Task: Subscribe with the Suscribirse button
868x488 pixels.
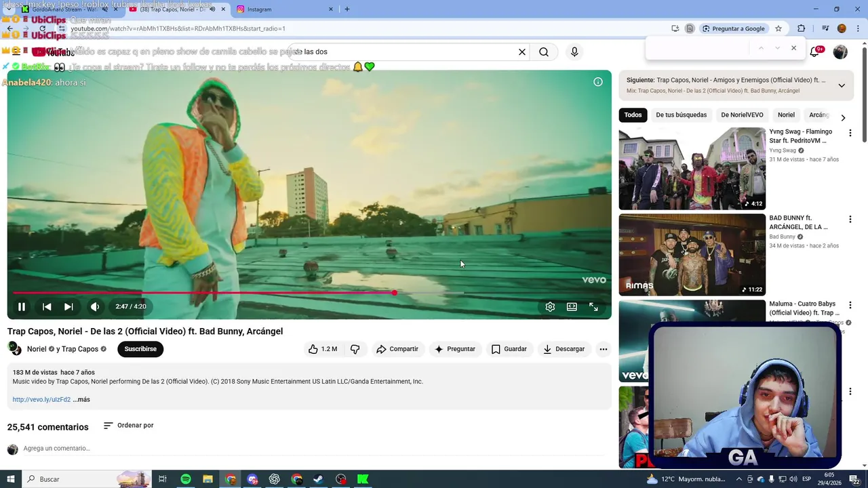Action: point(140,349)
